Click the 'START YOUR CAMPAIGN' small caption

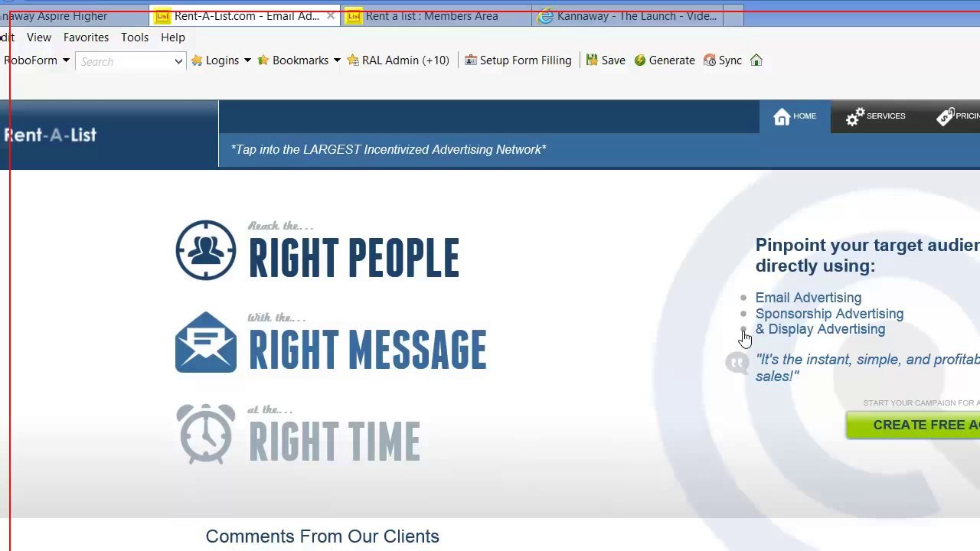tap(922, 403)
